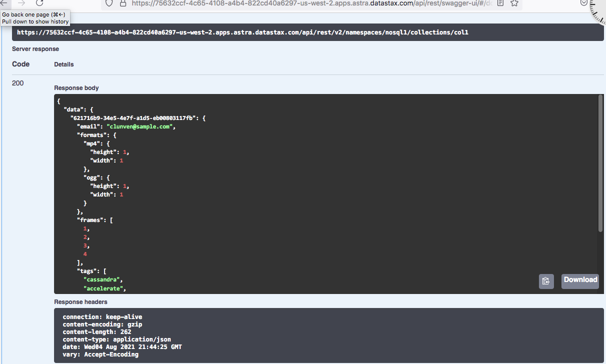Reload the Swagger UI page
606x364 pixels.
point(40,3)
